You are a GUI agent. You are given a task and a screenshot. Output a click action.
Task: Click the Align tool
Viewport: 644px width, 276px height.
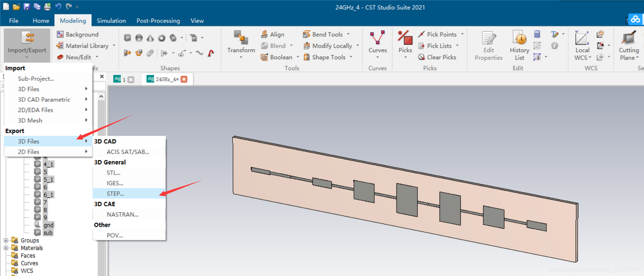pyautogui.click(x=273, y=34)
